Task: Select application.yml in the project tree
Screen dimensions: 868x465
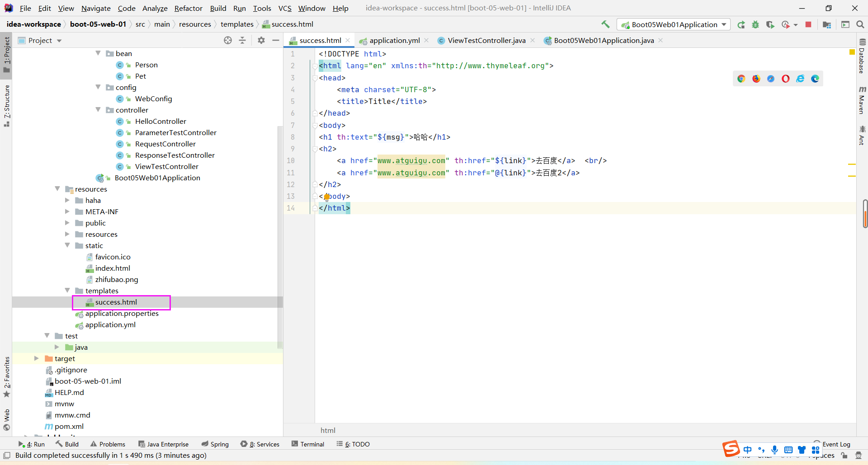Action: tap(110, 324)
